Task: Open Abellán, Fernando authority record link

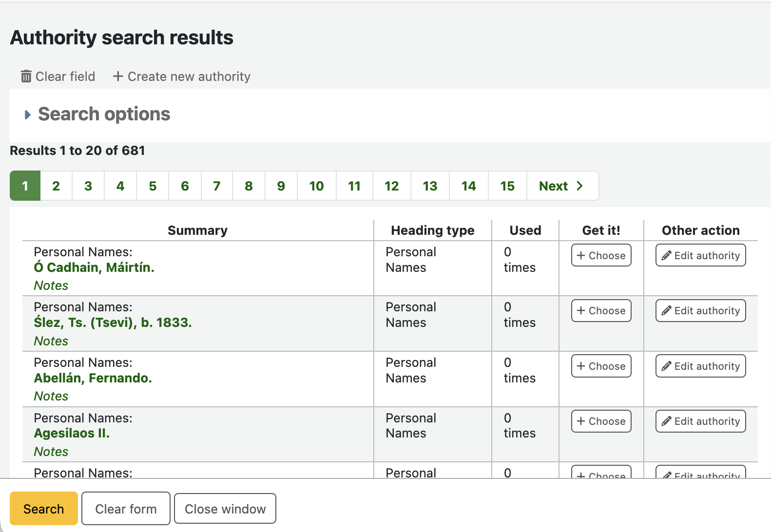Action: click(x=93, y=378)
